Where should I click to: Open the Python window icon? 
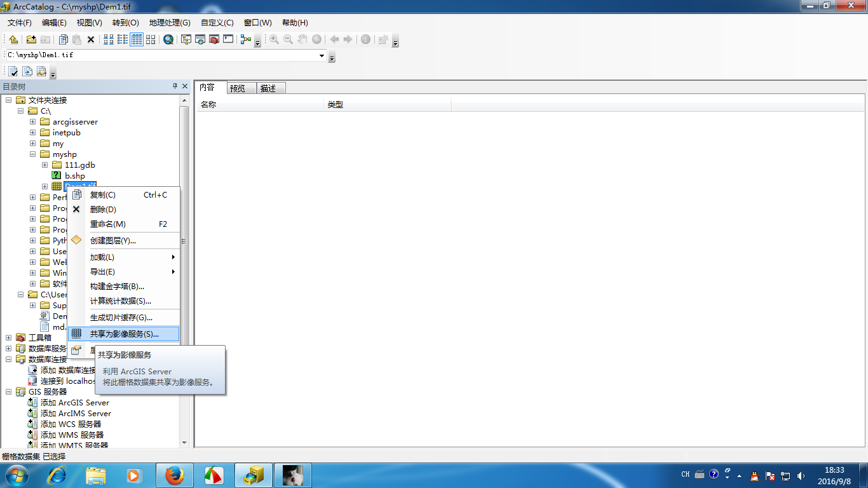[x=228, y=39]
